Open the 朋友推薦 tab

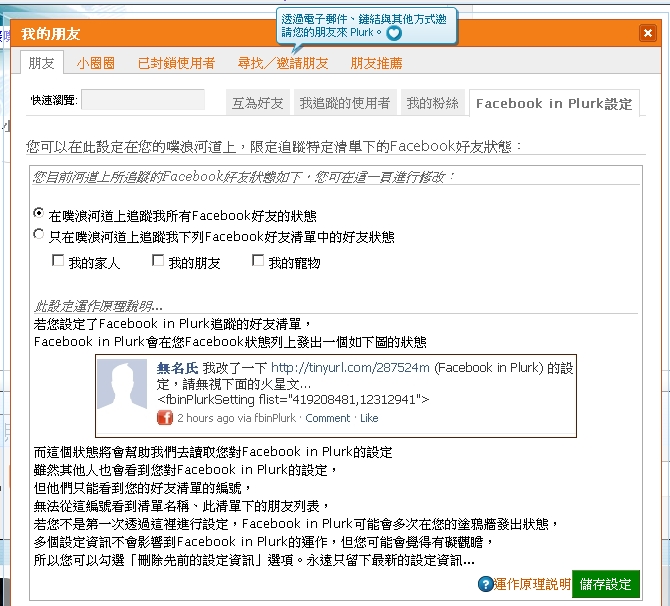coord(376,63)
